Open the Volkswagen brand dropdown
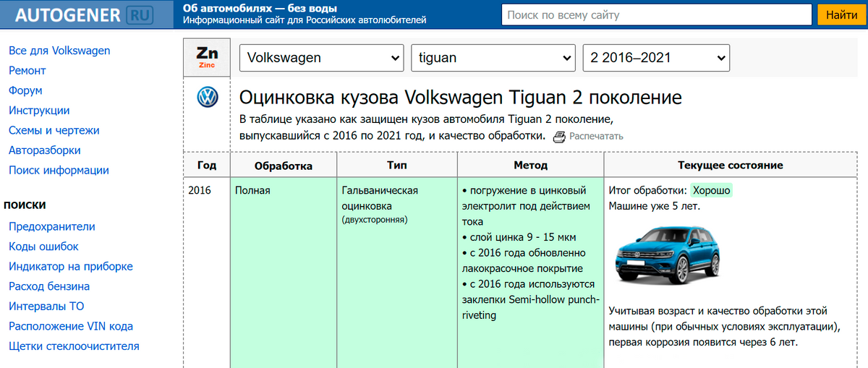The height and width of the screenshot is (368, 868). (x=322, y=58)
